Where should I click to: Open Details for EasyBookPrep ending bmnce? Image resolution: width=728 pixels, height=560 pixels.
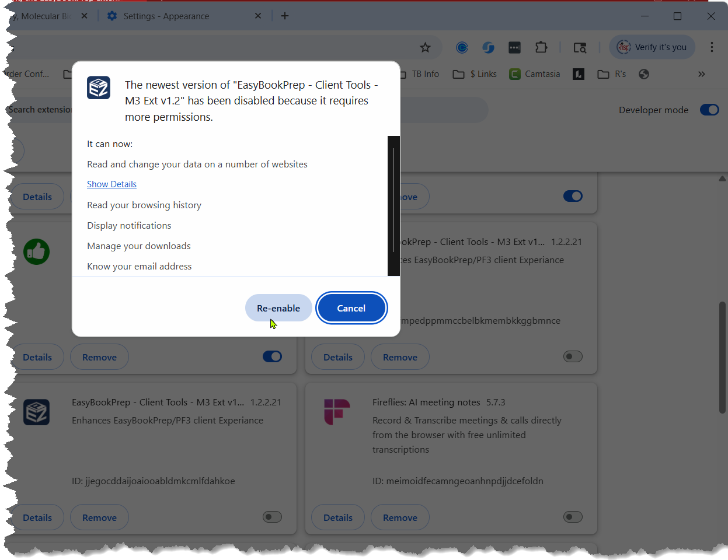click(338, 357)
